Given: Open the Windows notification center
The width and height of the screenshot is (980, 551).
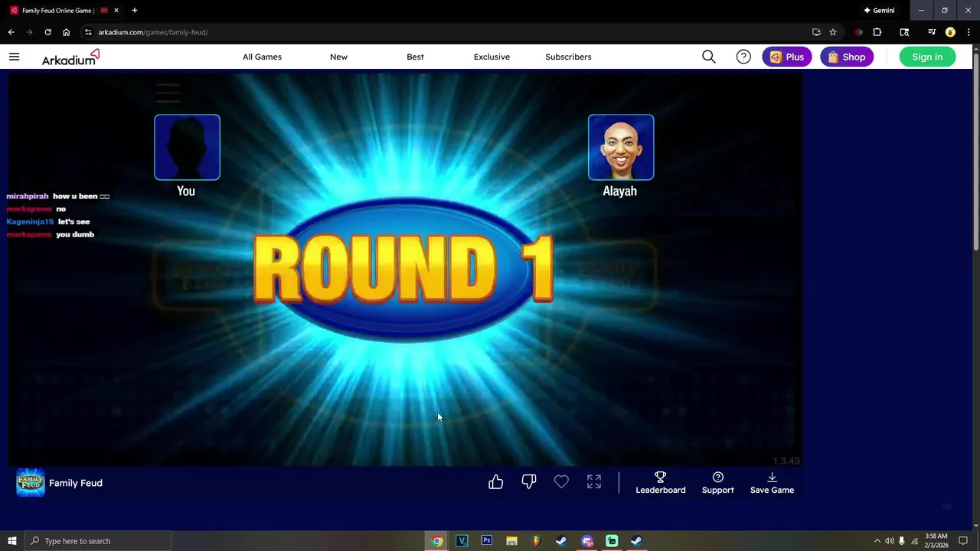Looking at the screenshot, I should [963, 541].
